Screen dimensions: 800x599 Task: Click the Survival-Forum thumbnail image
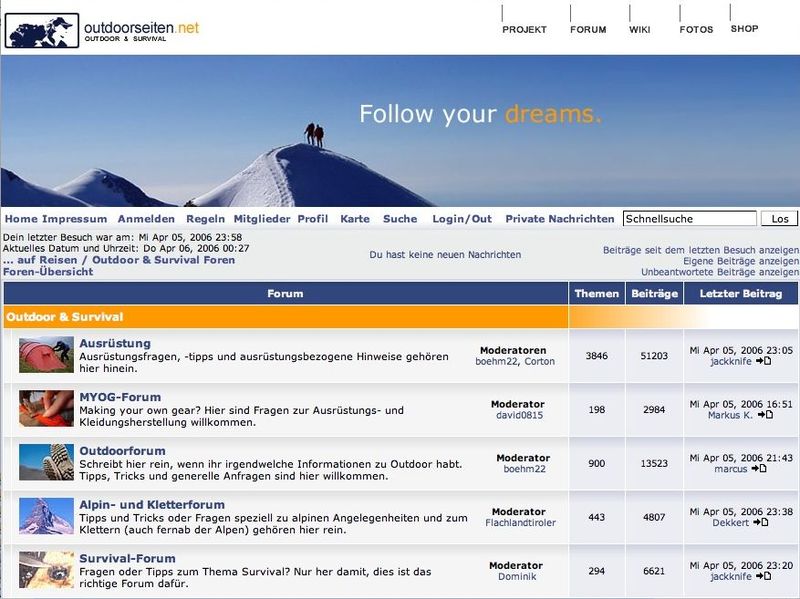point(46,569)
